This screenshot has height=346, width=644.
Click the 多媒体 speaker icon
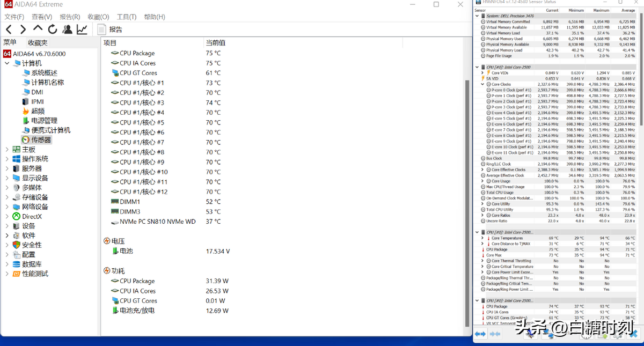click(x=17, y=188)
